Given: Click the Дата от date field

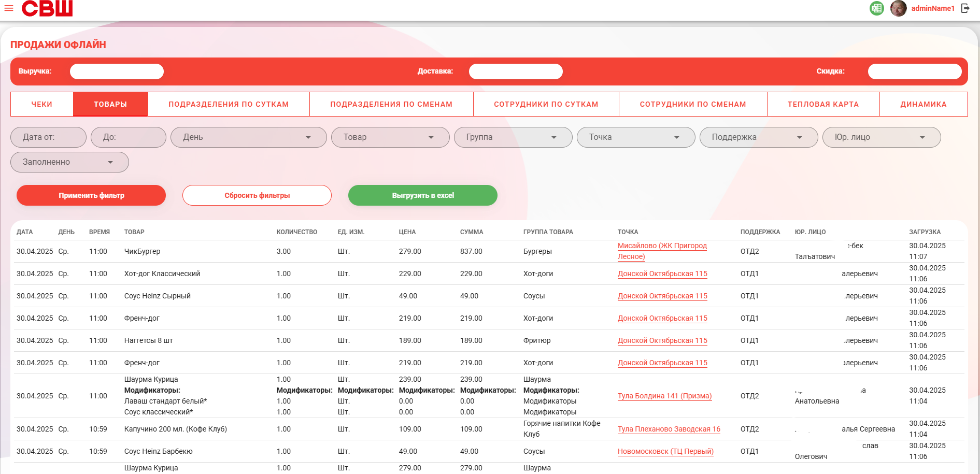Looking at the screenshot, I should [48, 137].
